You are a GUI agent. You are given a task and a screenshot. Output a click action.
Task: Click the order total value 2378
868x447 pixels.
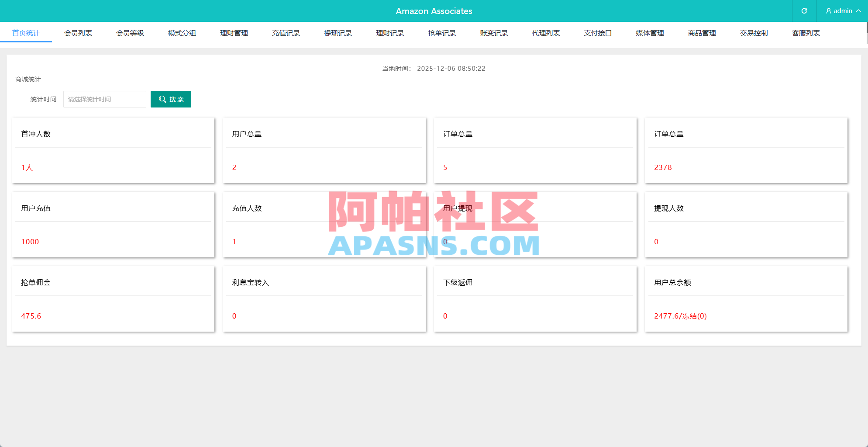coord(663,167)
